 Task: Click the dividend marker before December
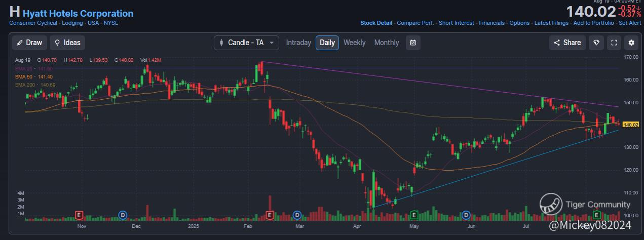click(x=123, y=215)
